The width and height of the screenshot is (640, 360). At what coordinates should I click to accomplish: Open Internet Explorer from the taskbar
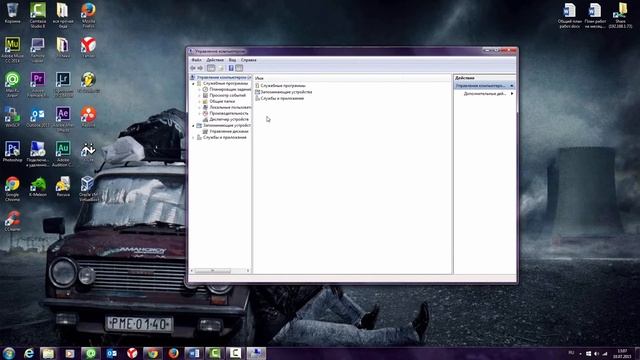[x=29, y=353]
